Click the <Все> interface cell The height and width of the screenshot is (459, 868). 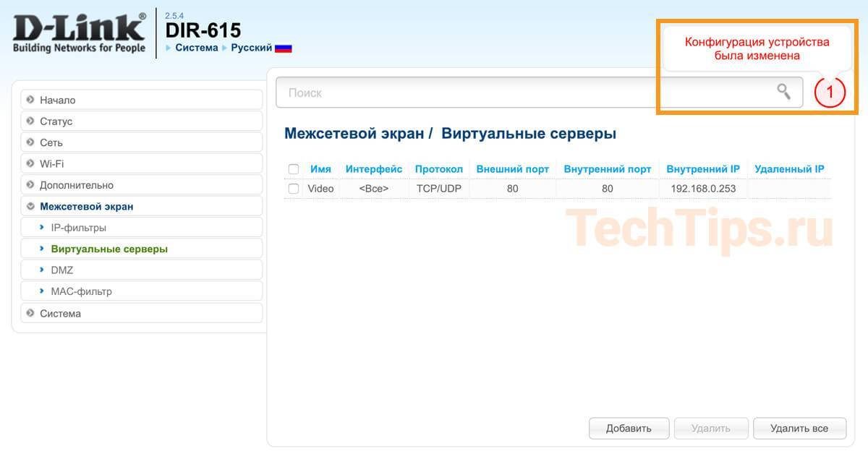[x=374, y=189]
